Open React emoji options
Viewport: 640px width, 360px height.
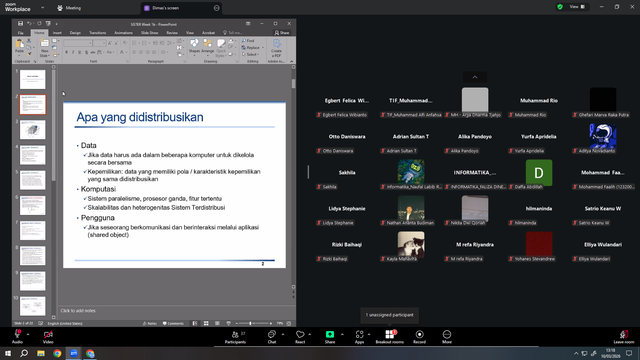click(x=300, y=337)
